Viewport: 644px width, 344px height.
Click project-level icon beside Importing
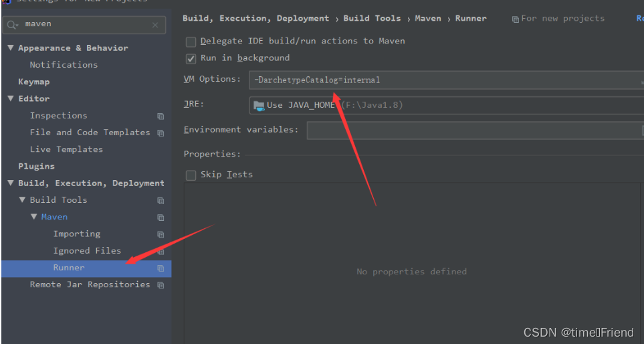[x=160, y=234]
